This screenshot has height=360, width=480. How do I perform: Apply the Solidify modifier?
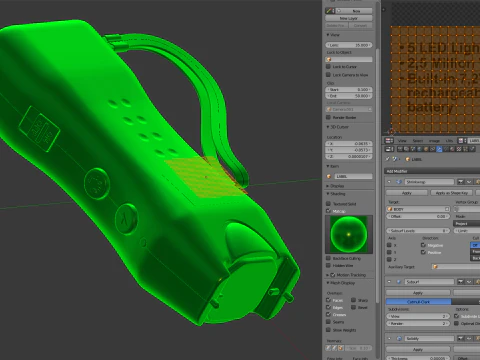click(x=418, y=350)
